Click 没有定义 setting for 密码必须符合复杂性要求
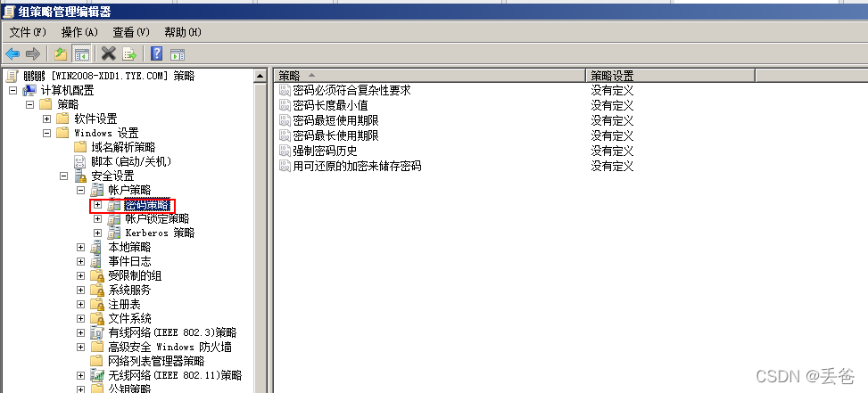 coord(612,90)
